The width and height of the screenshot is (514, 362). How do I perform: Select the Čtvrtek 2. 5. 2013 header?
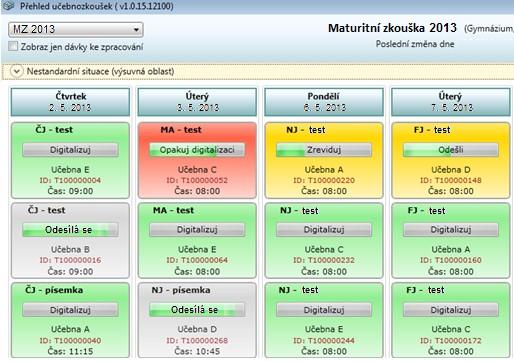pos(70,102)
